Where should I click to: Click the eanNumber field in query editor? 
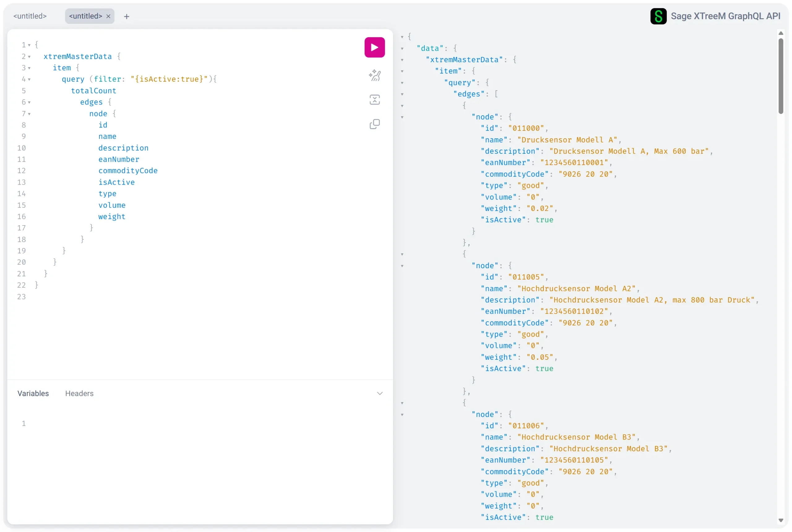[119, 159]
